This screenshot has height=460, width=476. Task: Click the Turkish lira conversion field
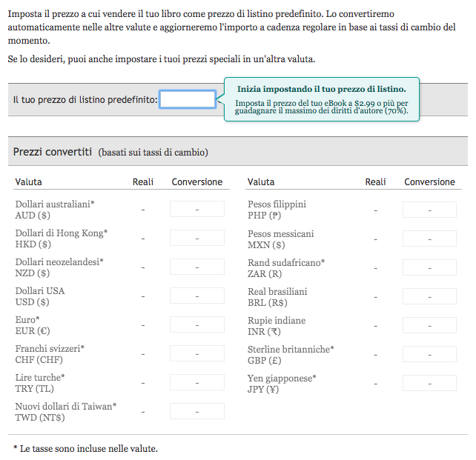pyautogui.click(x=197, y=383)
